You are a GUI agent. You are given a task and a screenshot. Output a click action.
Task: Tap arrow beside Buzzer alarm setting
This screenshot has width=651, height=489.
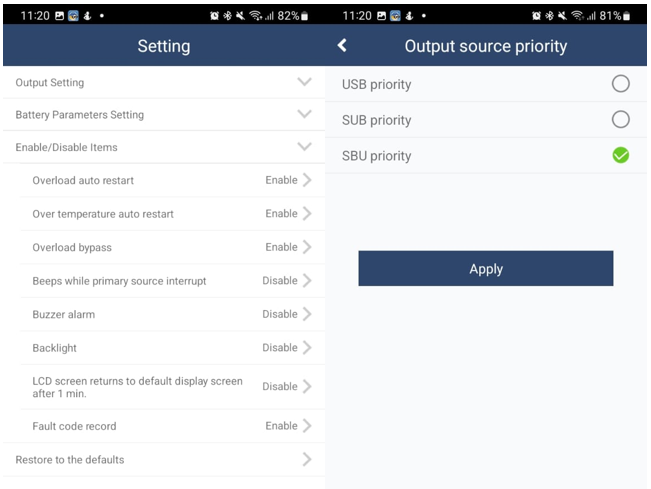tap(307, 314)
